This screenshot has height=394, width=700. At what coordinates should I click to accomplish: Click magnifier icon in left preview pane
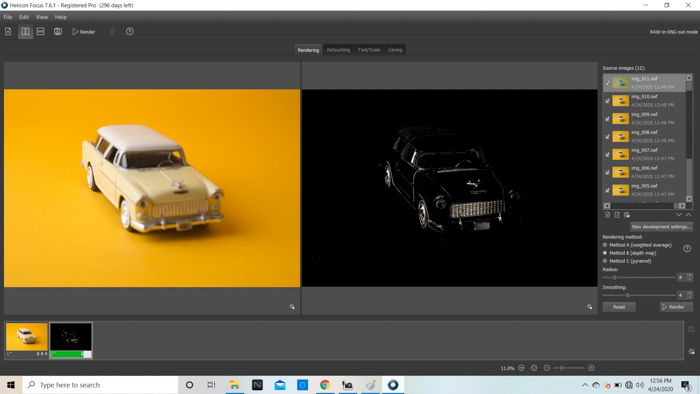click(x=292, y=307)
